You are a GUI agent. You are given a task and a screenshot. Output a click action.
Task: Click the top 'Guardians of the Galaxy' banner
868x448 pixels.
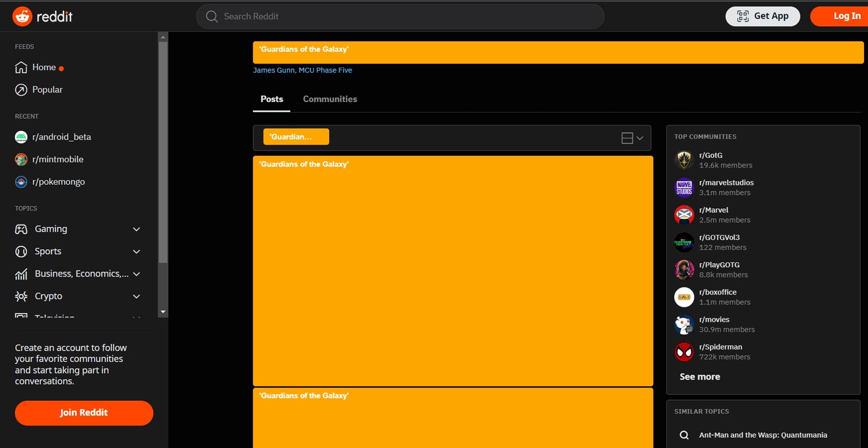(x=558, y=52)
